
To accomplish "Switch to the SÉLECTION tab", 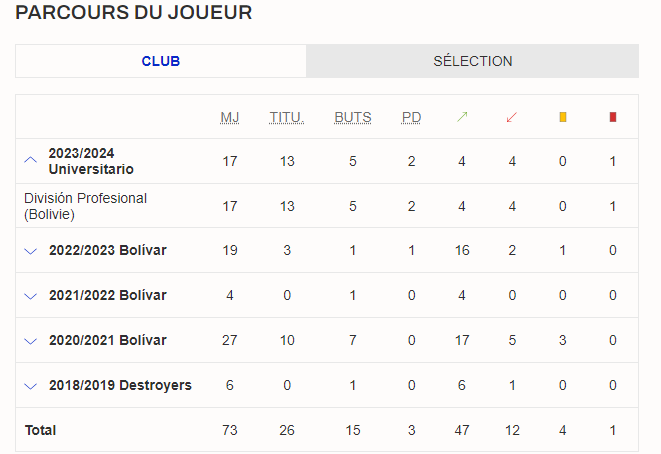I will tap(473, 61).
